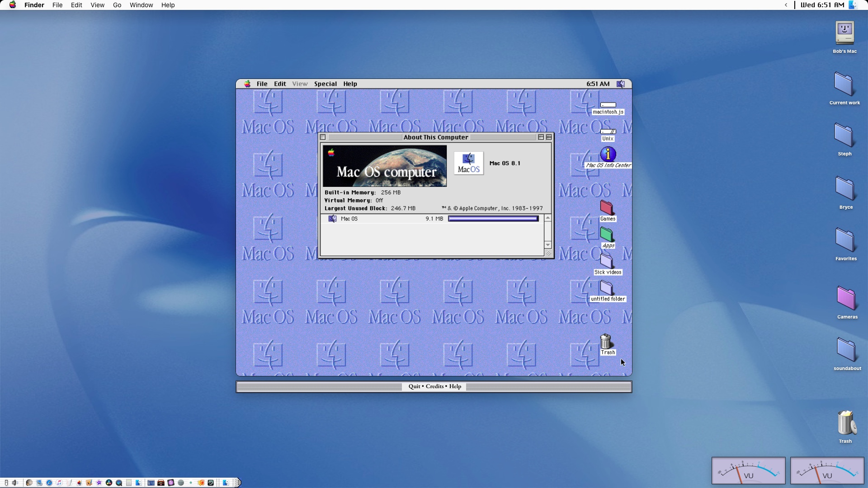
Task: Click Quit link below emulator
Action: pos(414,386)
